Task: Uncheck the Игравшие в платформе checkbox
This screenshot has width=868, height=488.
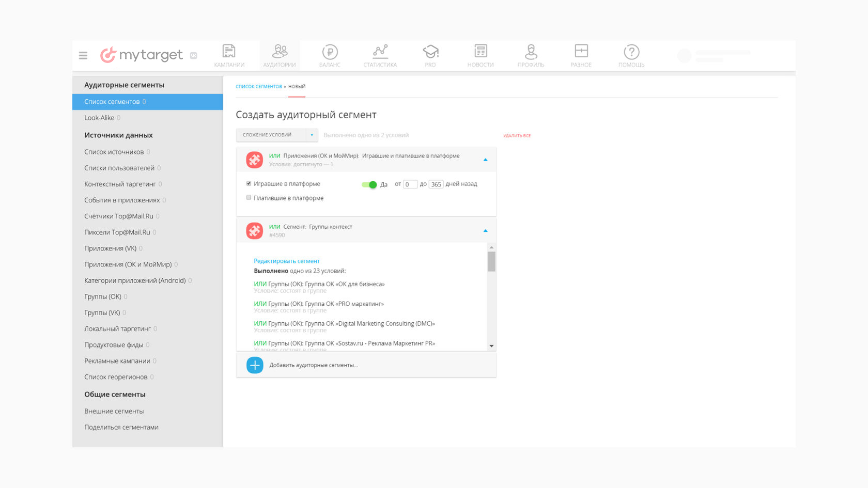Action: tap(249, 183)
